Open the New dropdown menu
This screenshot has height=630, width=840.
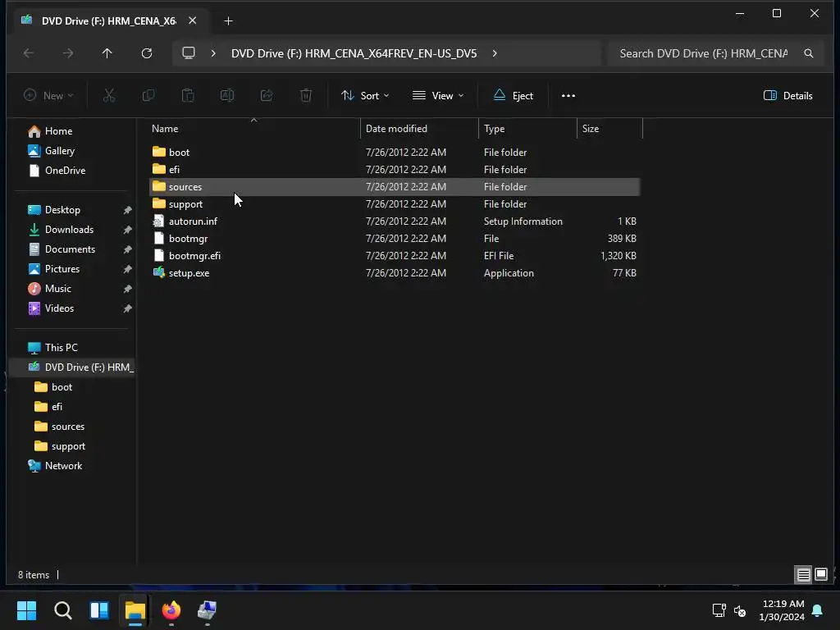(x=48, y=95)
